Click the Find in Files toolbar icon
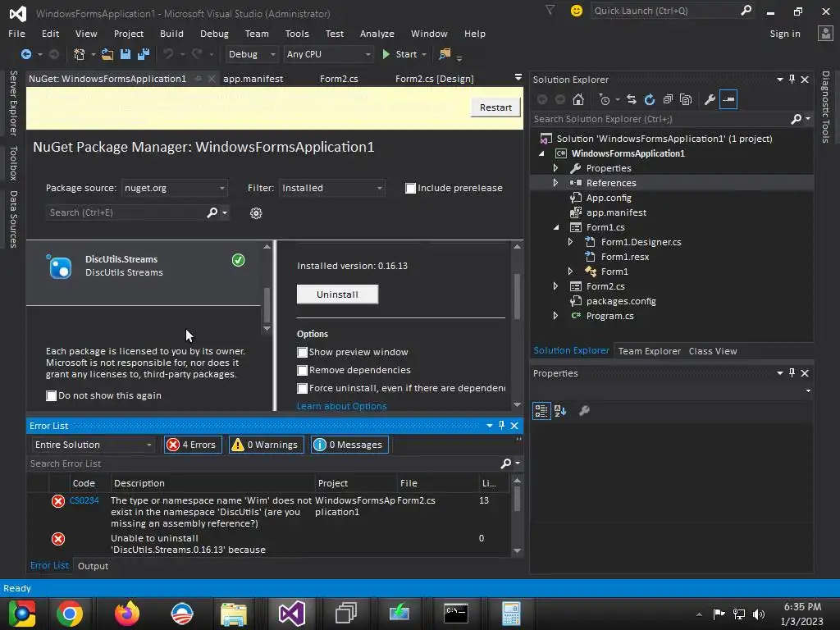The width and height of the screenshot is (840, 630). (x=445, y=54)
